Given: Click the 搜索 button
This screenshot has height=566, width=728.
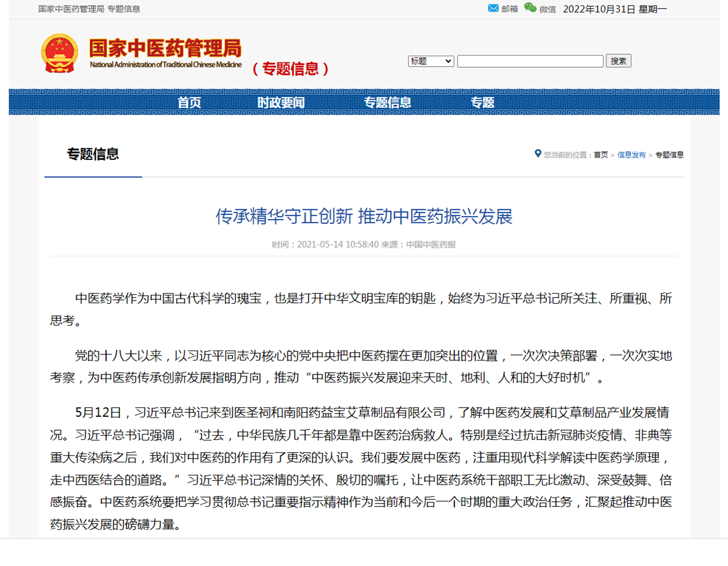Looking at the screenshot, I should coord(618,61).
